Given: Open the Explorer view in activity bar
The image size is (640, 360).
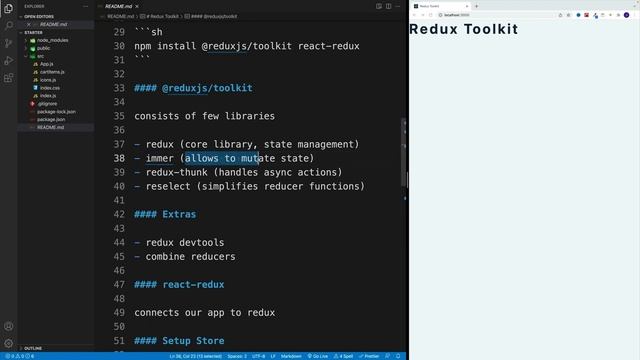Looking at the screenshot, I should click(8, 9).
